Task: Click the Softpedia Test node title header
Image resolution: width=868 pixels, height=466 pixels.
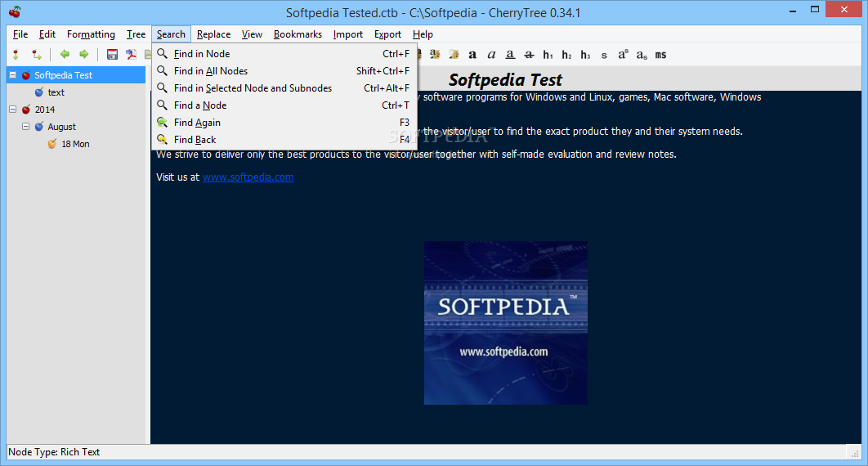Action: point(505,79)
